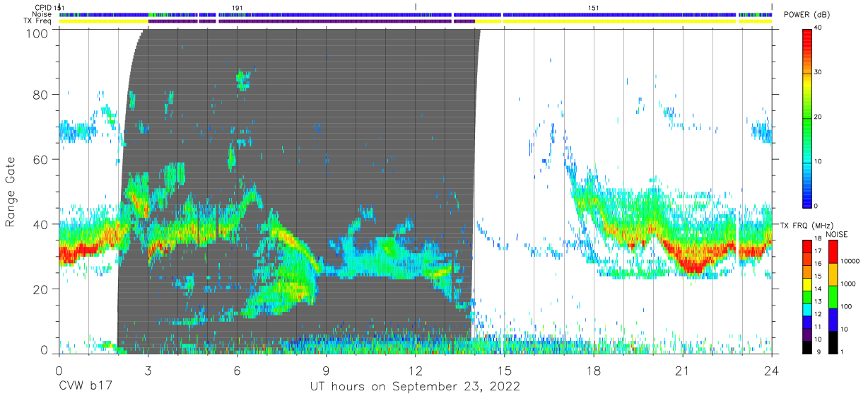Click the '20' tick on POWER scale
This screenshot has height=401, width=868.
(818, 117)
